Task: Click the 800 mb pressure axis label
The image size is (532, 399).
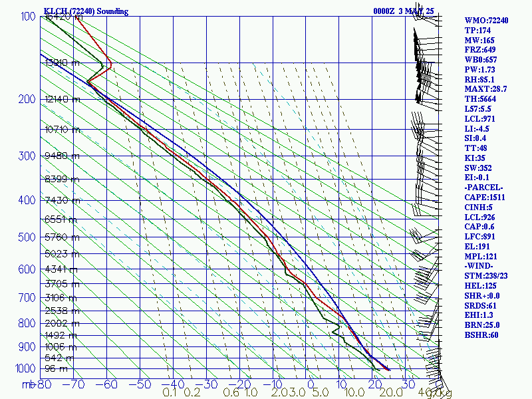Action: (27, 323)
